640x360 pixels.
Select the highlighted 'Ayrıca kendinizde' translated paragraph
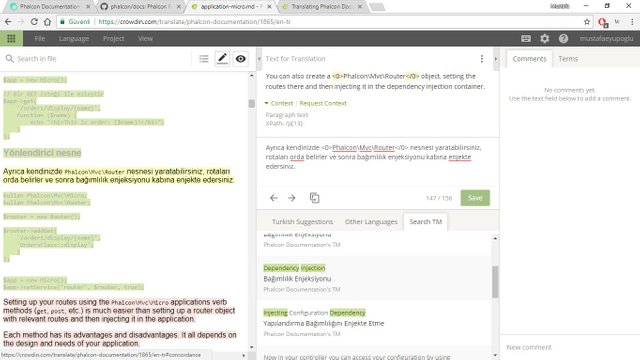click(x=118, y=176)
